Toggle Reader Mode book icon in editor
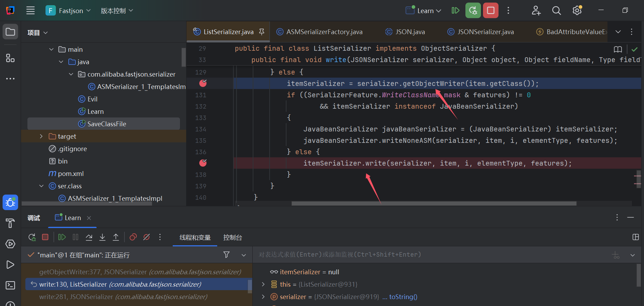This screenshot has width=644, height=306. pyautogui.click(x=618, y=49)
